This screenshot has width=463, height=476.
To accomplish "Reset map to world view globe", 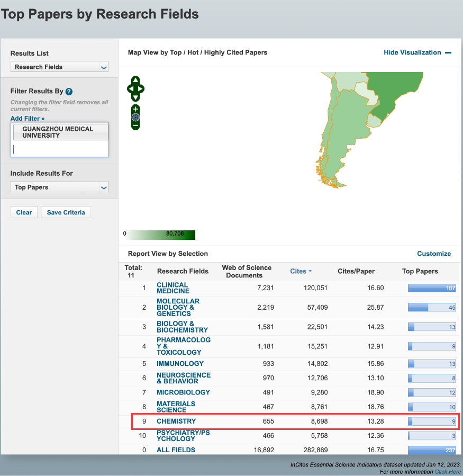I will pos(135,117).
